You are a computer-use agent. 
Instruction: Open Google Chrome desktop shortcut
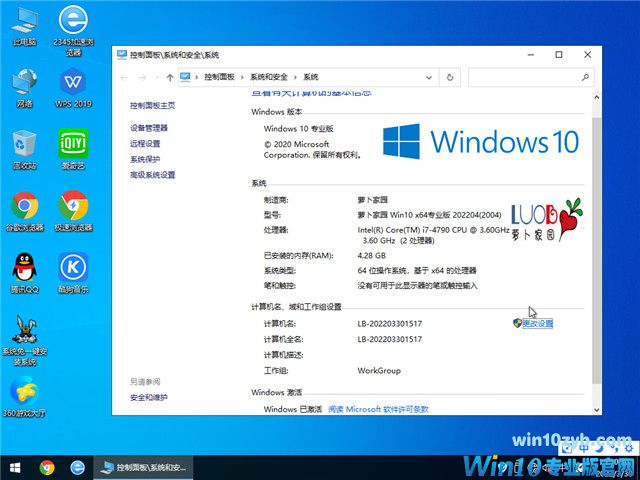(x=24, y=211)
